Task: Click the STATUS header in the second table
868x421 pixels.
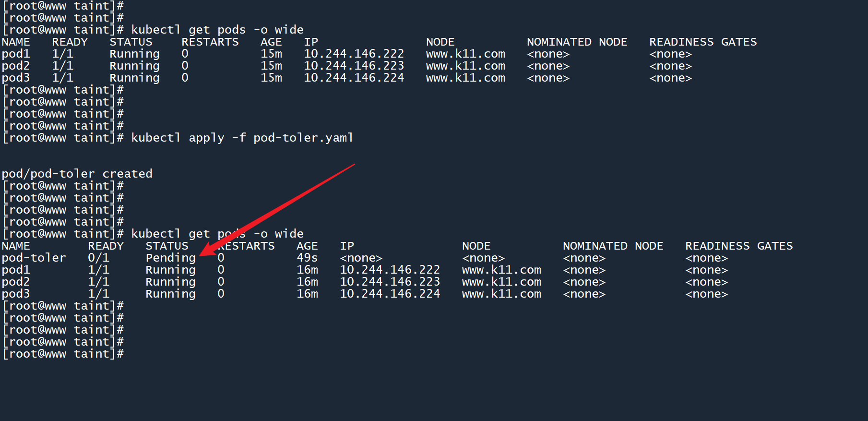Action: tap(167, 246)
